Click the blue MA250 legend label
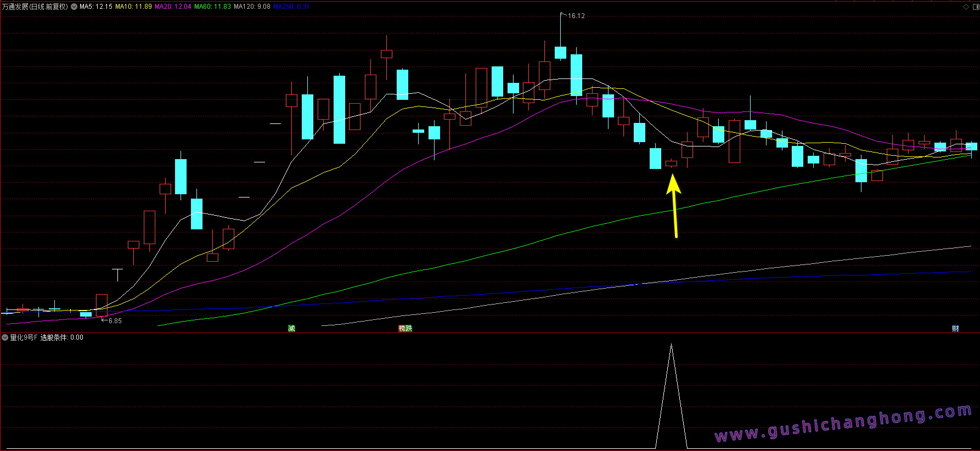 click(x=291, y=7)
